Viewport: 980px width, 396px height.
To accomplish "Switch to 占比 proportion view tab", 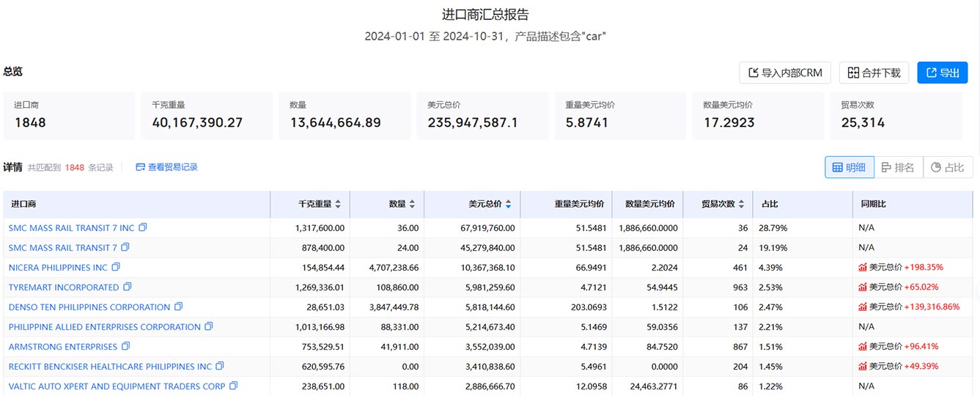I will (x=948, y=167).
